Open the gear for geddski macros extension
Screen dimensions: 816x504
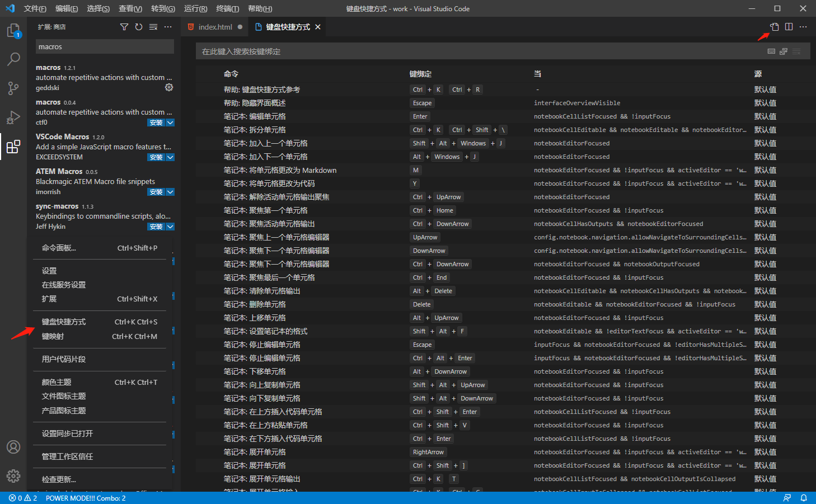click(x=169, y=87)
